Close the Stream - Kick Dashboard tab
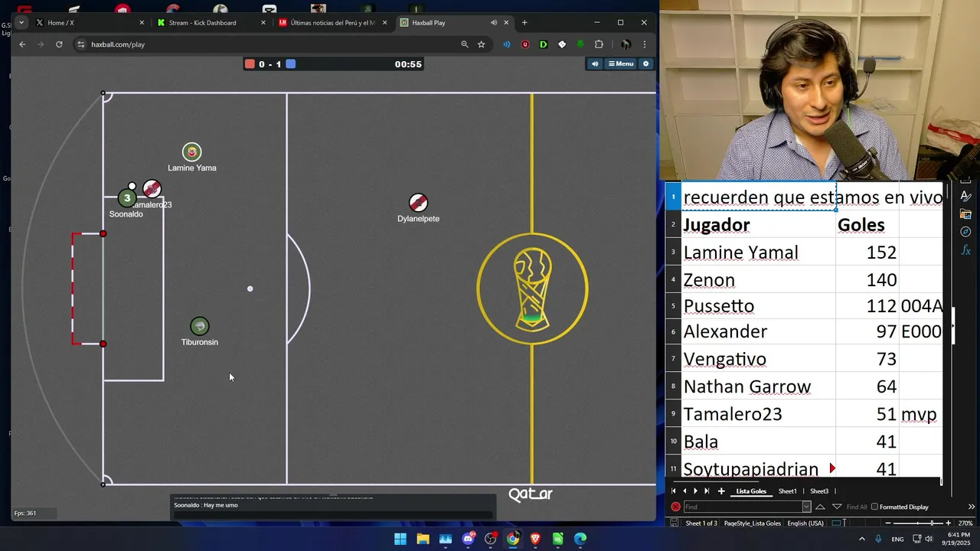 (263, 23)
